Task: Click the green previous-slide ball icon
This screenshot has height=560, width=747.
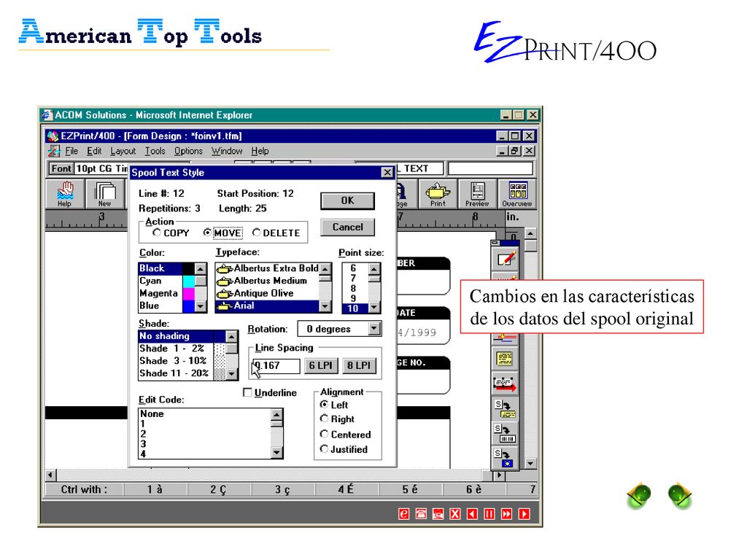Action: click(x=639, y=495)
